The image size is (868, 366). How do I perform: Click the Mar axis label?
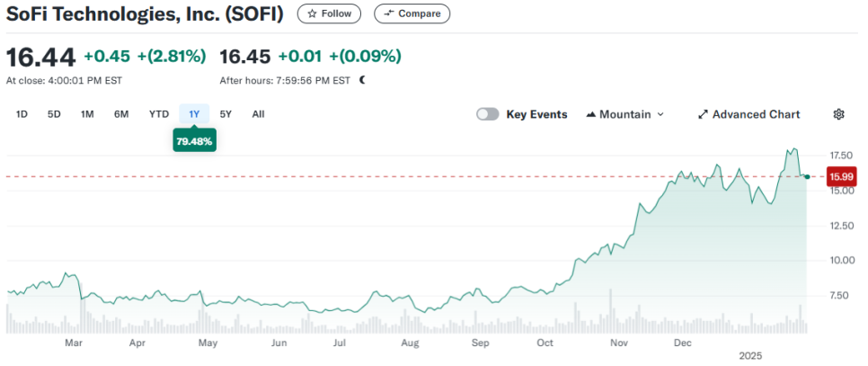(x=74, y=344)
